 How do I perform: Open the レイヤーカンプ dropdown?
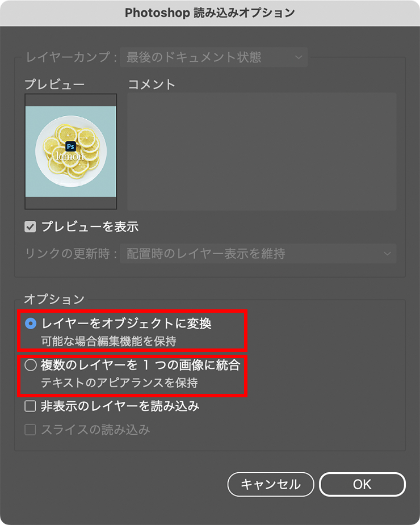coord(213,57)
